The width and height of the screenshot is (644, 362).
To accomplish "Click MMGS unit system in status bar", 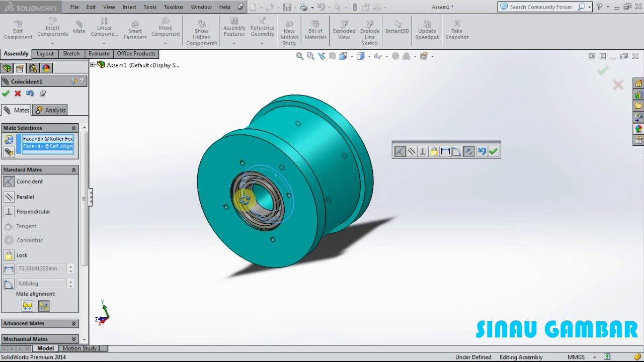I will tap(576, 357).
